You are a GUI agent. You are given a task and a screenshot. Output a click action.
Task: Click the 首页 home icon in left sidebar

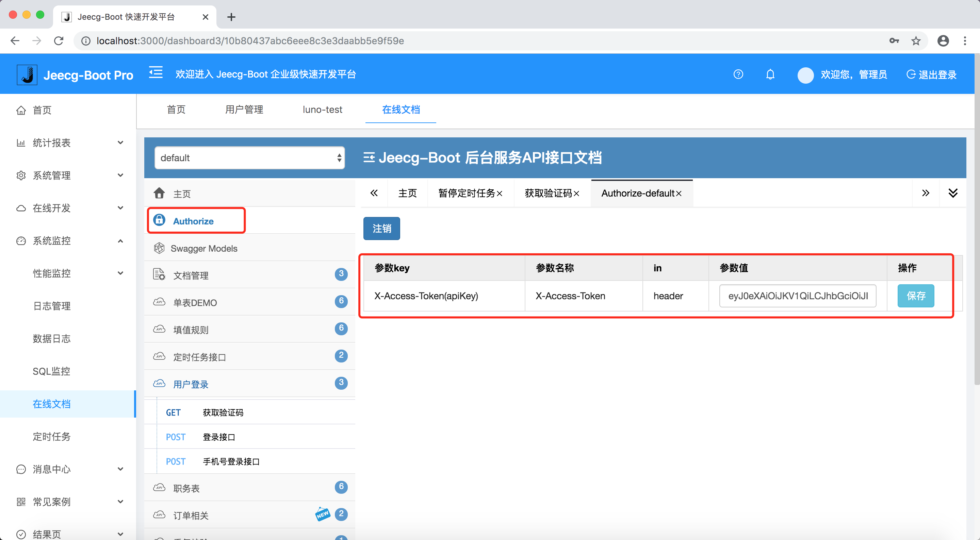[x=21, y=110]
